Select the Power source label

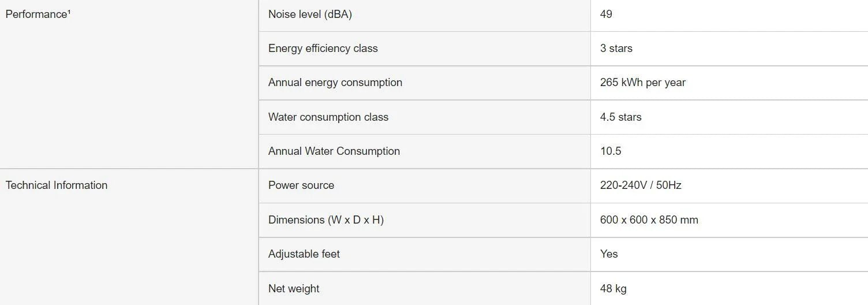point(301,185)
